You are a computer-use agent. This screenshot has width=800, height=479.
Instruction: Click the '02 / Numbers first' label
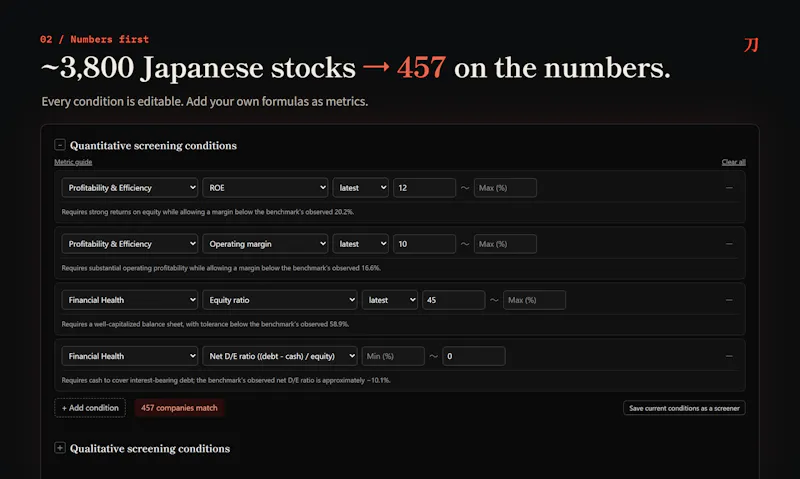click(94, 39)
